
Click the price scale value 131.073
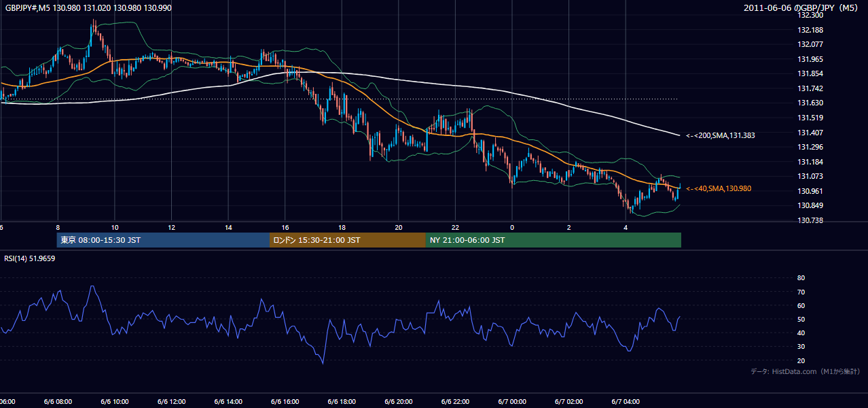(810, 176)
